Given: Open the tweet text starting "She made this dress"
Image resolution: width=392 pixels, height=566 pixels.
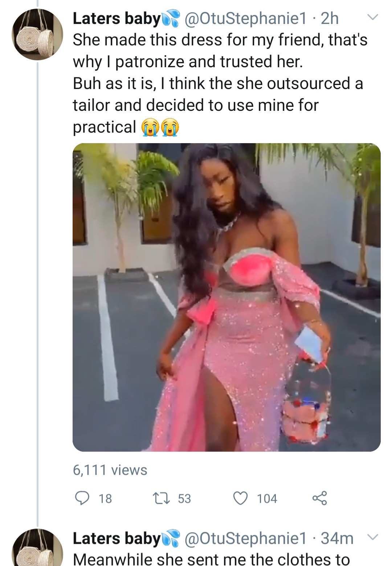Looking at the screenshot, I should (220, 84).
